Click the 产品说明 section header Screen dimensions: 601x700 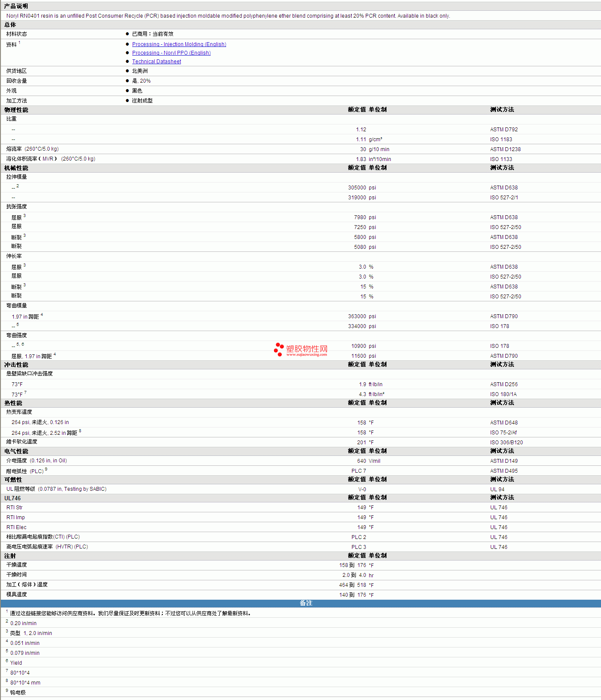16,6
